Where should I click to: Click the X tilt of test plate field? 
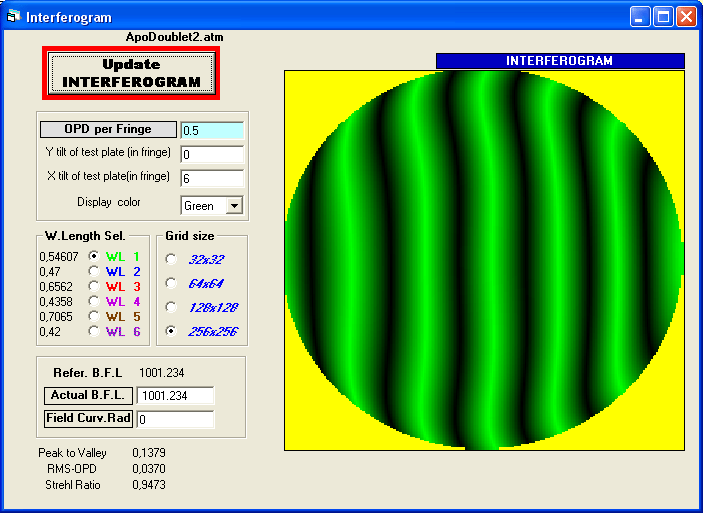(x=212, y=178)
